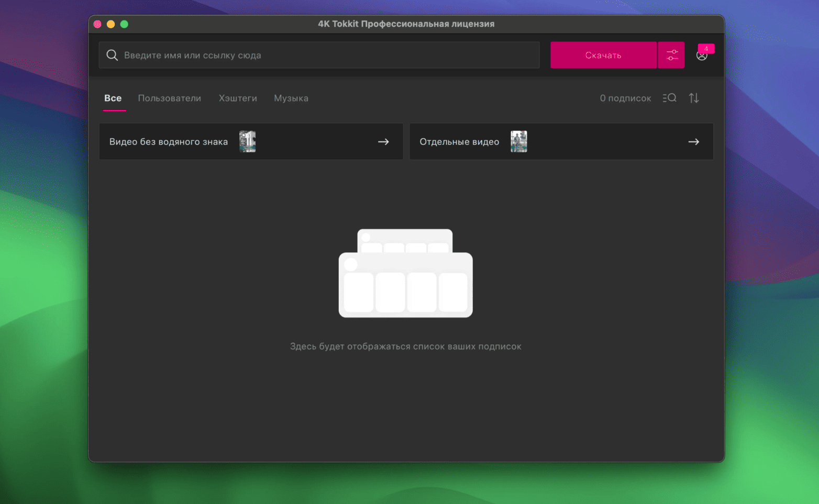Screen dimensions: 819x504
Task: Switch to the Пользователи tab
Action: 169,98
